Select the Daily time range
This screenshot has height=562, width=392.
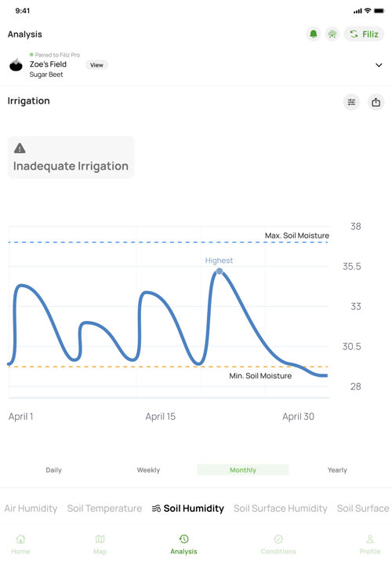pos(53,470)
